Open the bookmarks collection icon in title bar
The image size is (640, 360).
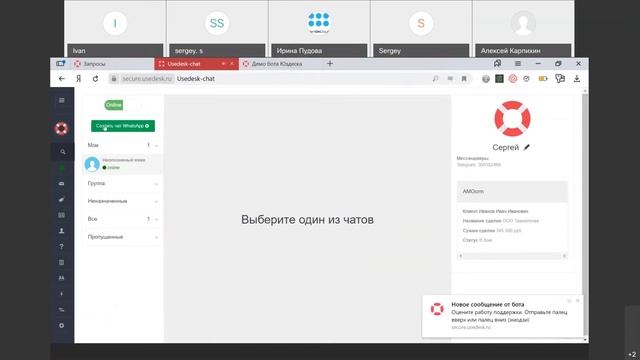(x=497, y=64)
